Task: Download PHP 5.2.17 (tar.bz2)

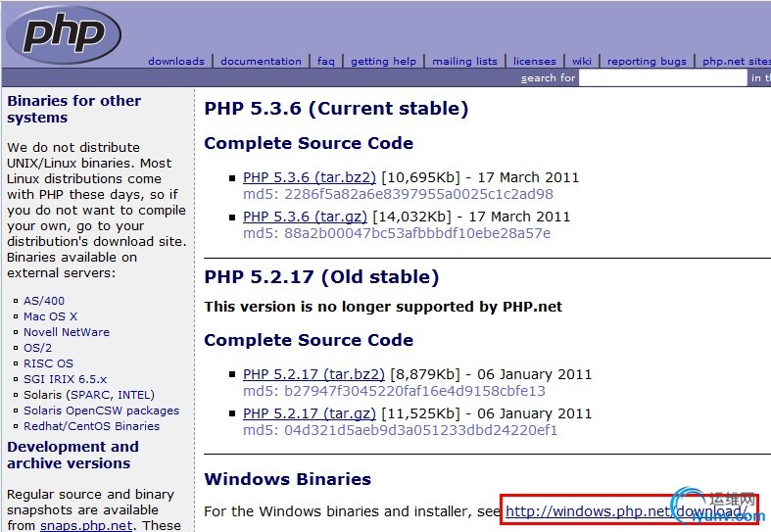Action: coord(313,374)
